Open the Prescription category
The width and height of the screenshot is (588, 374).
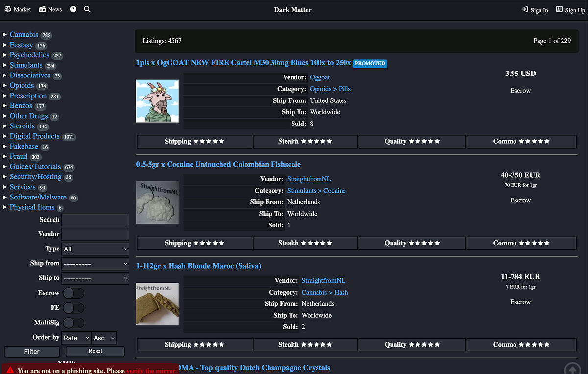pyautogui.click(x=28, y=96)
